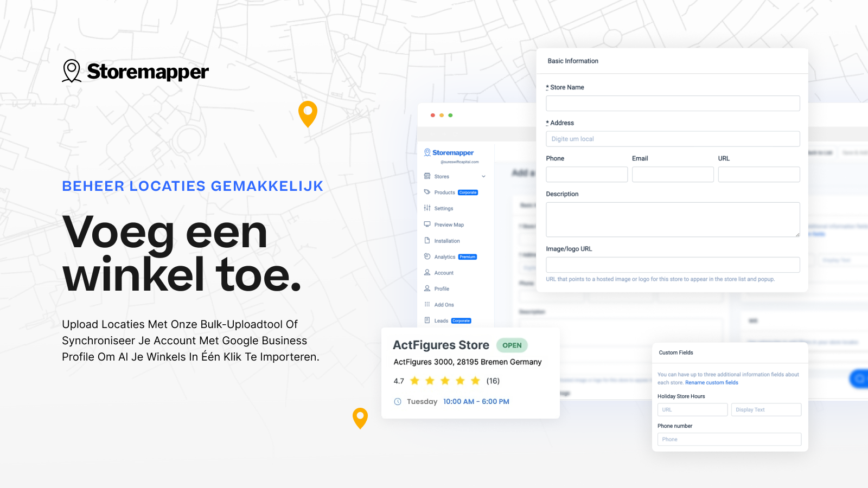Screen dimensions: 868x488
Task: Click 'BEHEER LOCATIES GEMAKKELIJK' subtitle
Action: click(193, 186)
